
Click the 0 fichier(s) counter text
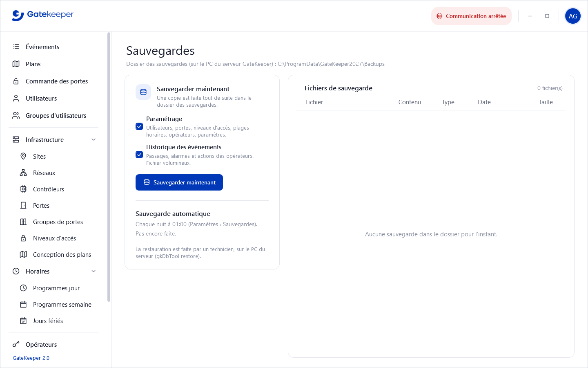point(550,88)
